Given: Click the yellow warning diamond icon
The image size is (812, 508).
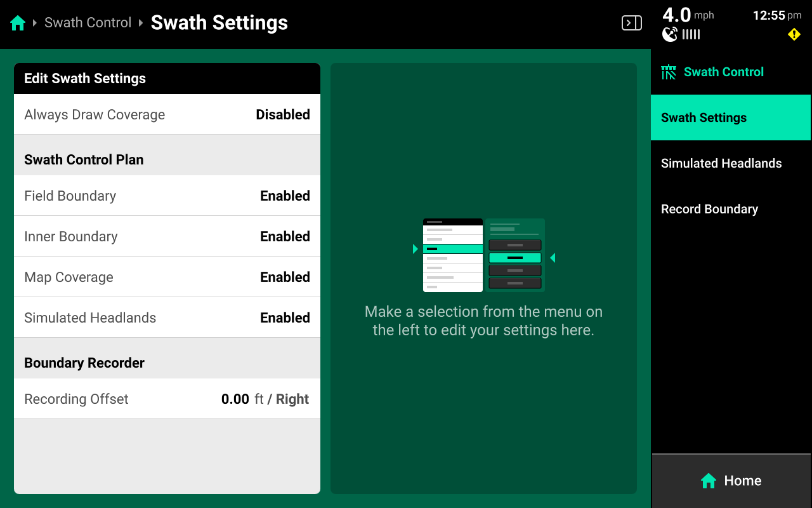Looking at the screenshot, I should pos(794,34).
